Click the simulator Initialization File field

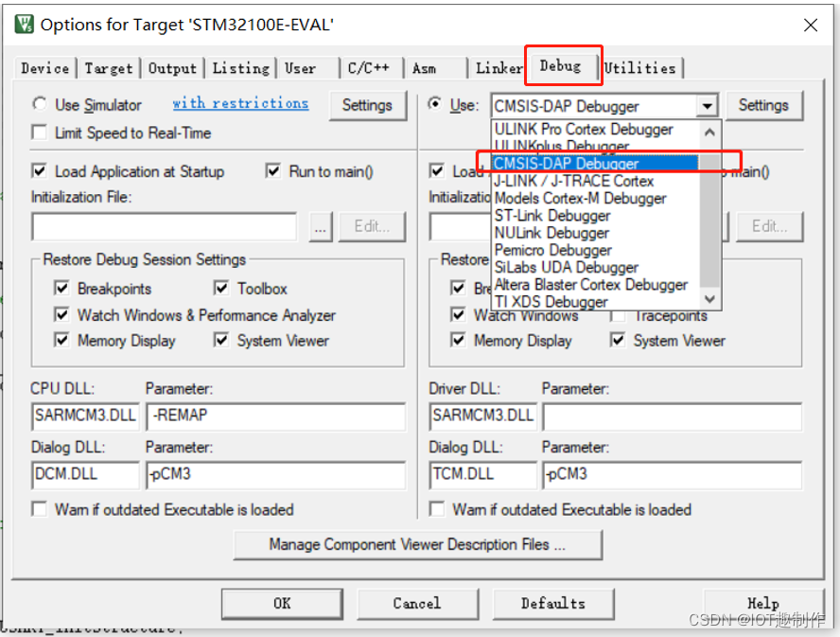coord(164,227)
